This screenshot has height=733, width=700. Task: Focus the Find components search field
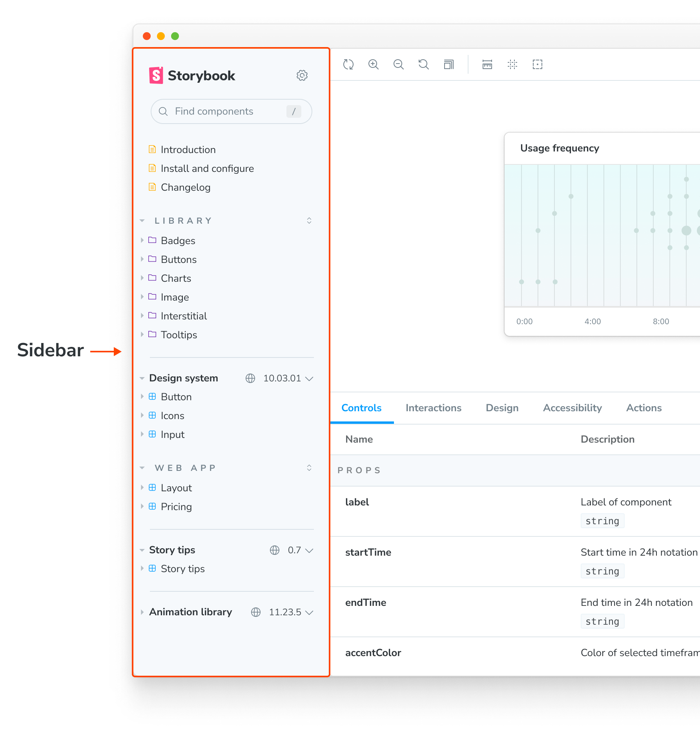[x=228, y=111]
